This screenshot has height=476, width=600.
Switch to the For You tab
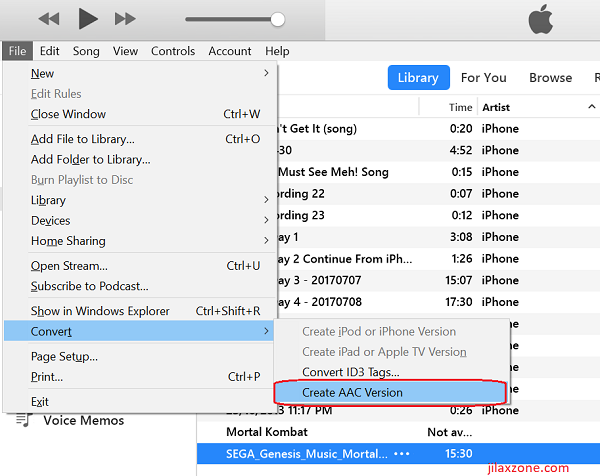483,78
